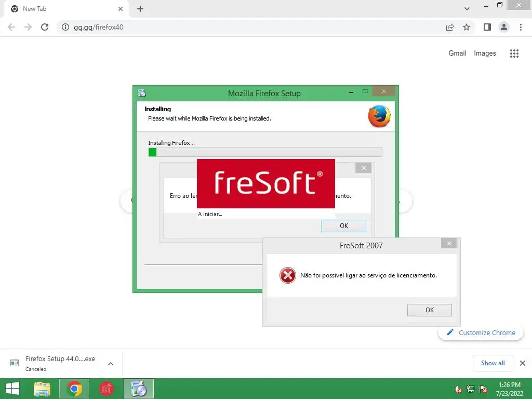This screenshot has height=399, width=532.
Task: Reload the current page
Action: click(45, 27)
